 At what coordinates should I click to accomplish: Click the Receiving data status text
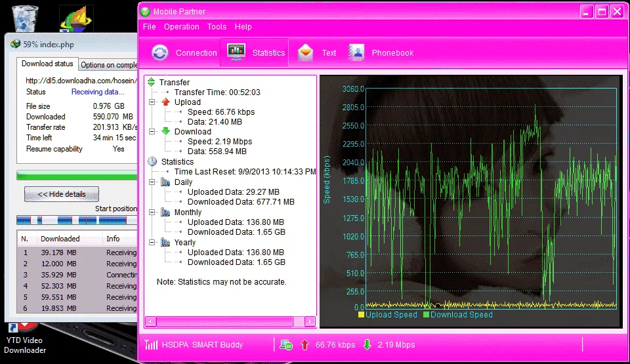point(98,92)
